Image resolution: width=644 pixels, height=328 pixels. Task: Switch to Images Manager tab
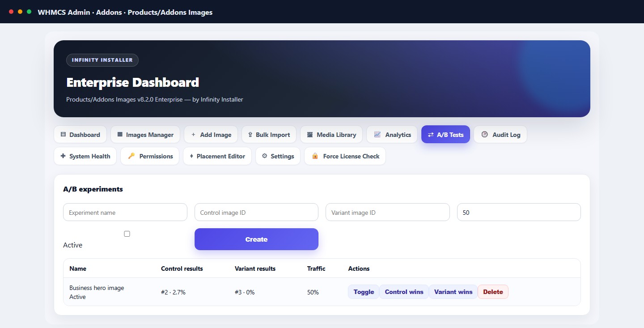(145, 134)
